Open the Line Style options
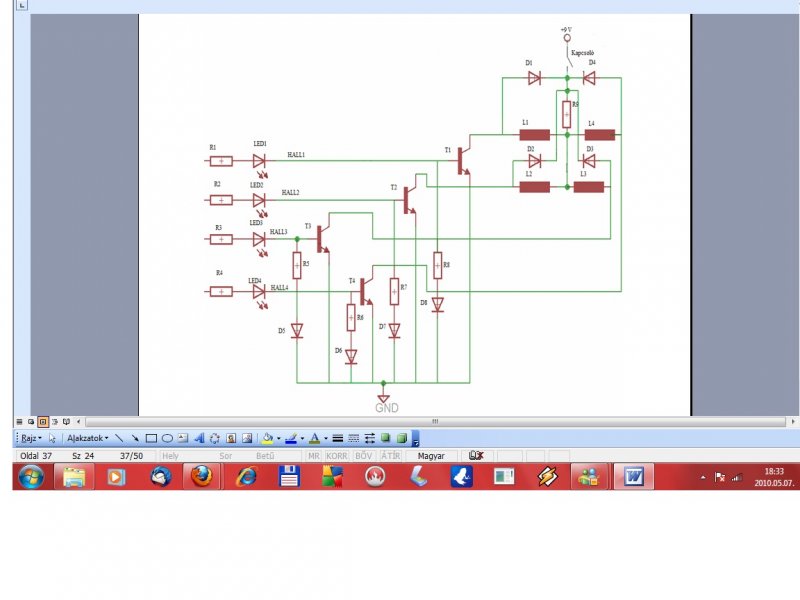The width and height of the screenshot is (800, 600). pyautogui.click(x=337, y=438)
